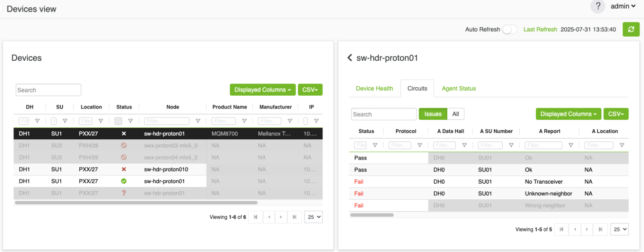The image size is (644, 252).
Task: Click the filter funnel icon under Node column
Action: tap(198, 121)
